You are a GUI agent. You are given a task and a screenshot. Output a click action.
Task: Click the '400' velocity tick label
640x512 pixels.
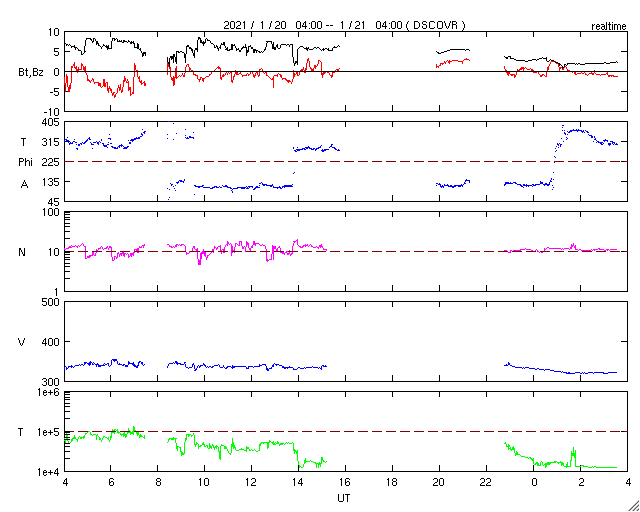coord(52,342)
